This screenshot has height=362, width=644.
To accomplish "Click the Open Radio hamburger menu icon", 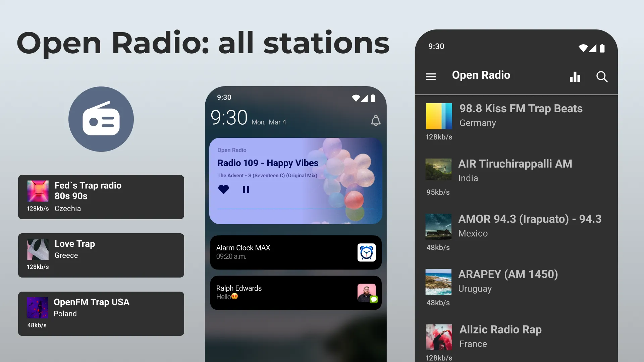I will coord(431,76).
